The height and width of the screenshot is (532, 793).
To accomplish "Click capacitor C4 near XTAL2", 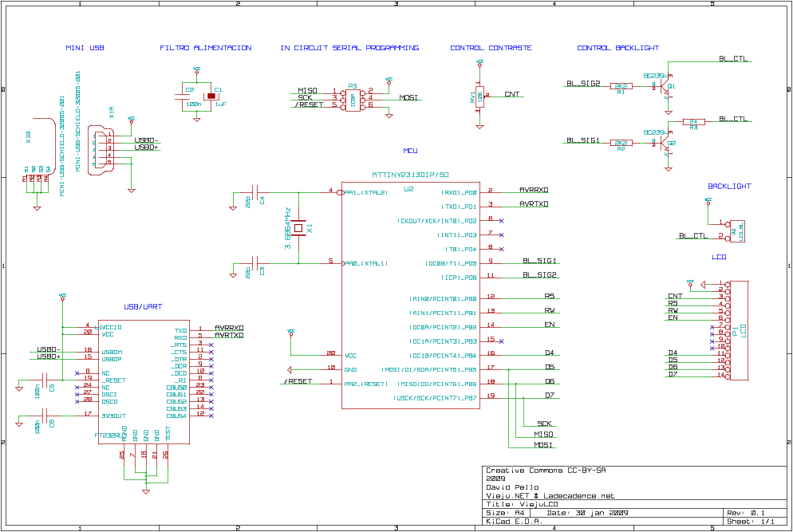I will coord(254,193).
